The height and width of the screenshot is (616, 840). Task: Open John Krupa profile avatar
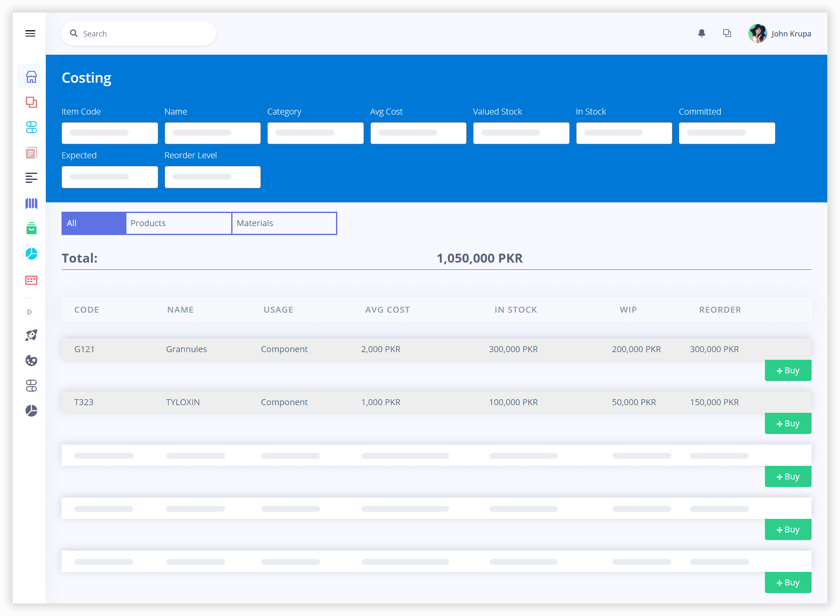758,34
